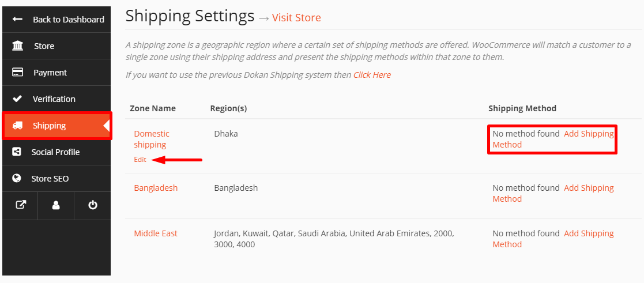Click the Shipping truck icon
Screen dimensions: 644x283
17,126
